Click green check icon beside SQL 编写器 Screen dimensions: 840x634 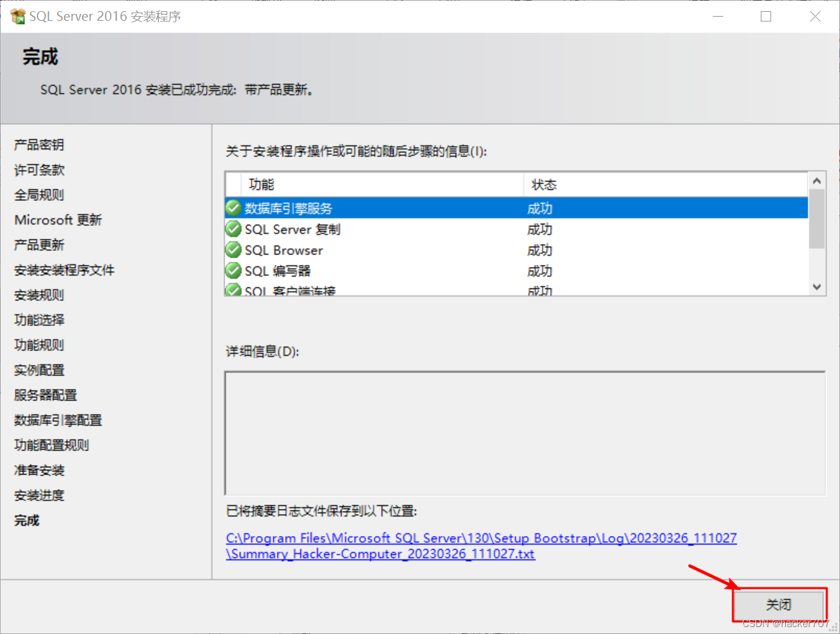click(x=234, y=270)
